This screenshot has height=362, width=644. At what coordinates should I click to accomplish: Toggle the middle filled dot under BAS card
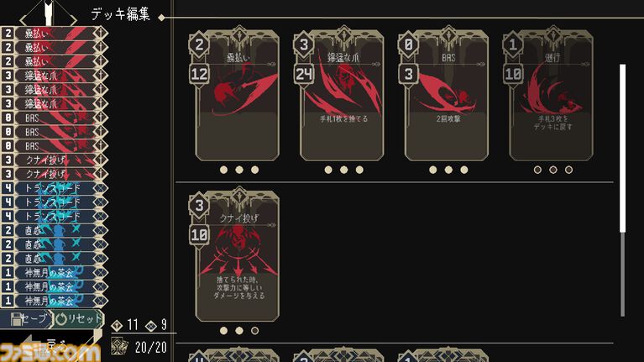tap(448, 170)
